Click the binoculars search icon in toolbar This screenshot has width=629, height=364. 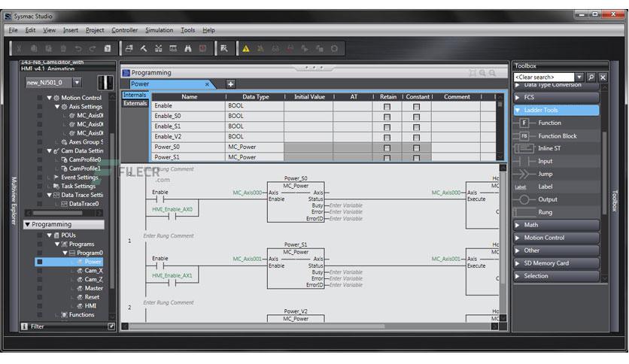188,48
